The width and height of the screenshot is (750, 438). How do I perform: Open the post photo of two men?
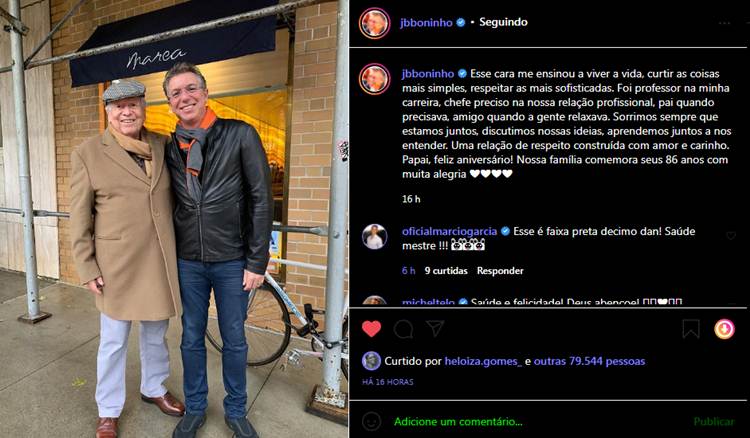(174, 219)
